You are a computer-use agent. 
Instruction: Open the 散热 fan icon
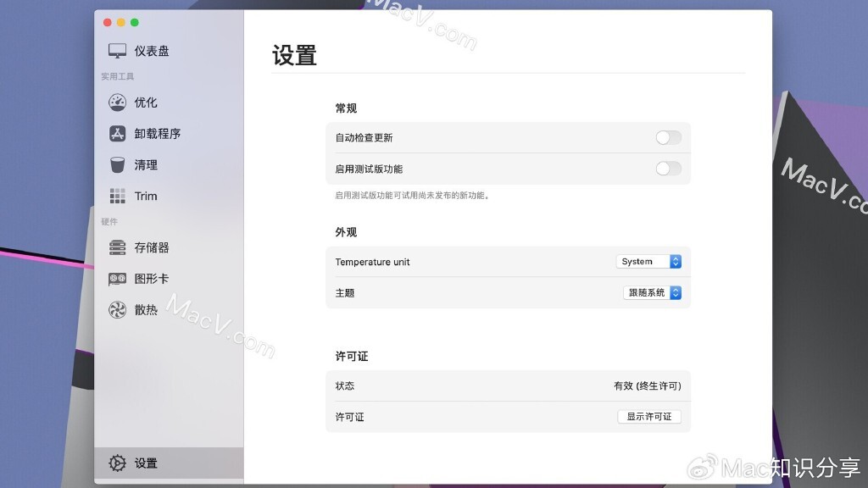[117, 310]
